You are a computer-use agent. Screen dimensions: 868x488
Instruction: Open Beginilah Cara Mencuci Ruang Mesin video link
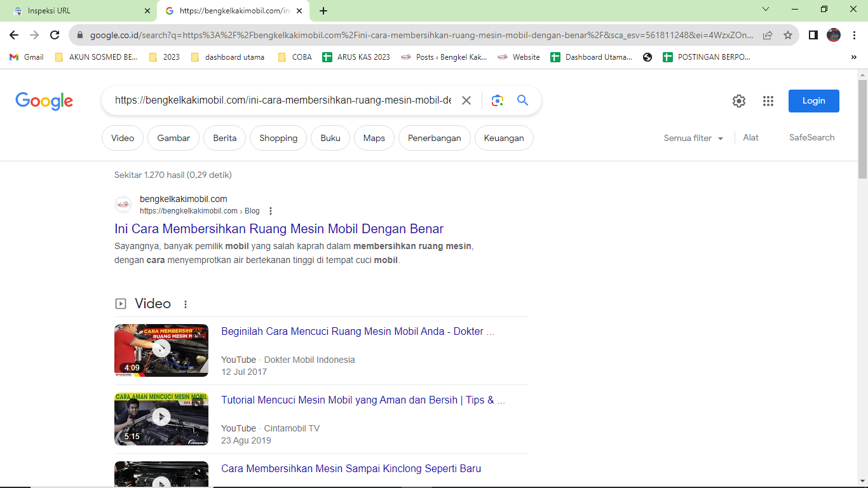(358, 332)
